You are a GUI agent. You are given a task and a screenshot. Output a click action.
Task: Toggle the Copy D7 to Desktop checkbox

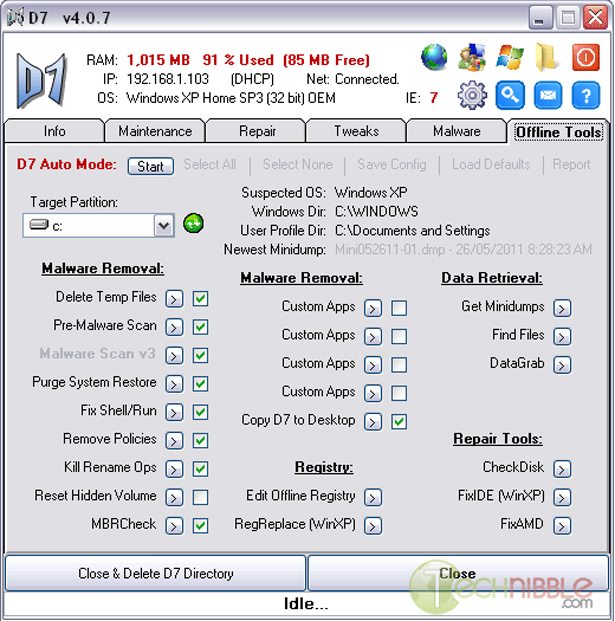(399, 422)
